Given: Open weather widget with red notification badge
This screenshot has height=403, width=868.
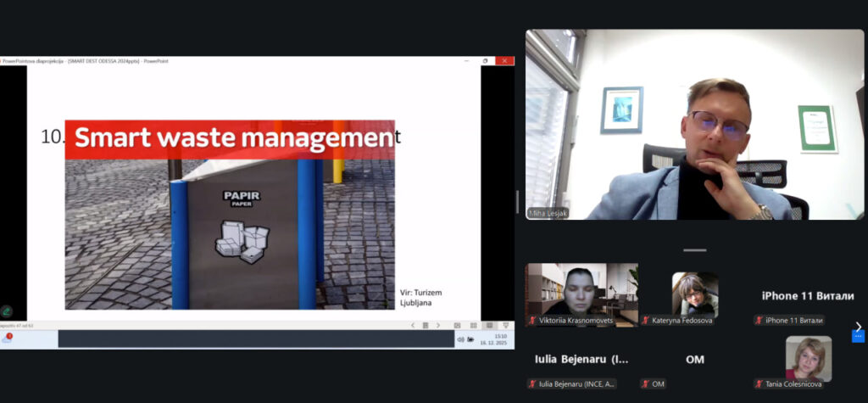Looking at the screenshot, I should [x=7, y=339].
